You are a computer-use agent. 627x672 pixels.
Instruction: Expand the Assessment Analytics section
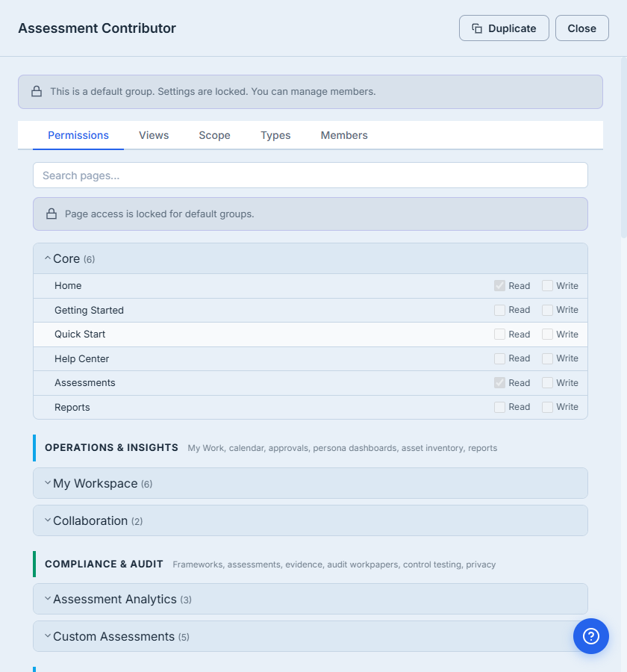(x=311, y=599)
